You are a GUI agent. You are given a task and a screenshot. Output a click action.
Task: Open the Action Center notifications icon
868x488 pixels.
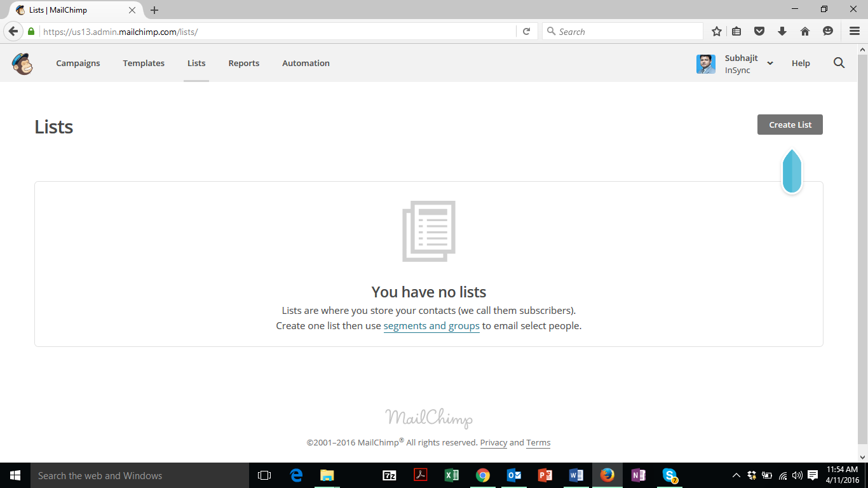coord(813,475)
